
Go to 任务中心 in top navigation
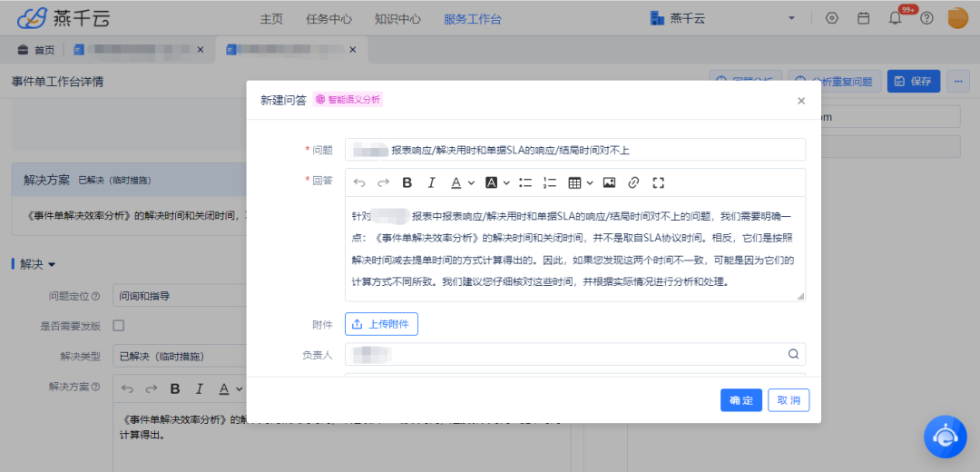pyautogui.click(x=328, y=18)
